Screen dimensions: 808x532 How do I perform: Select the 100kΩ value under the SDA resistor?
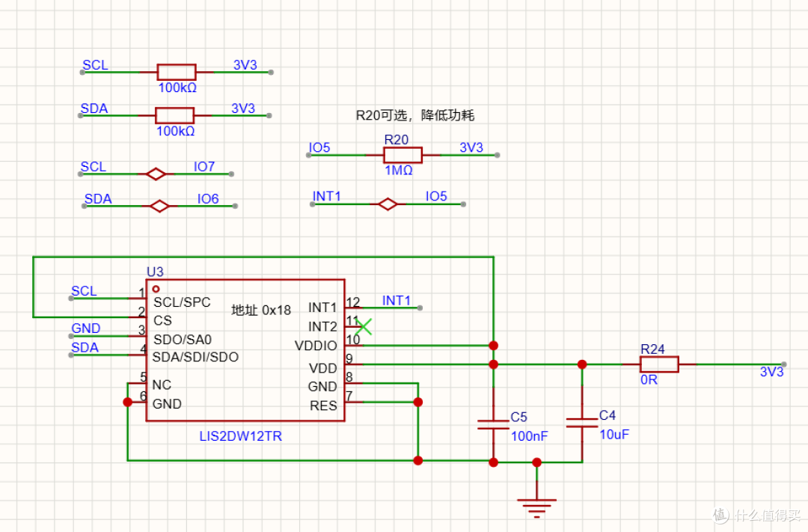(x=175, y=131)
